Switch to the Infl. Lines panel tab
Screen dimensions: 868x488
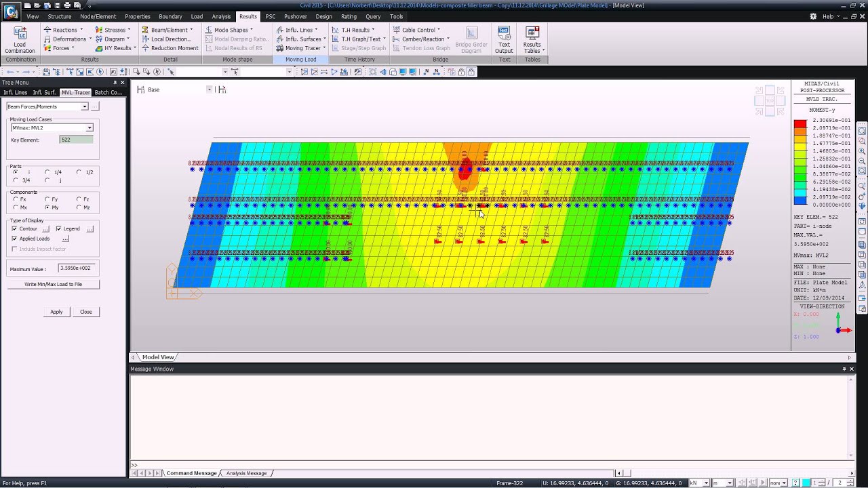[x=15, y=92]
